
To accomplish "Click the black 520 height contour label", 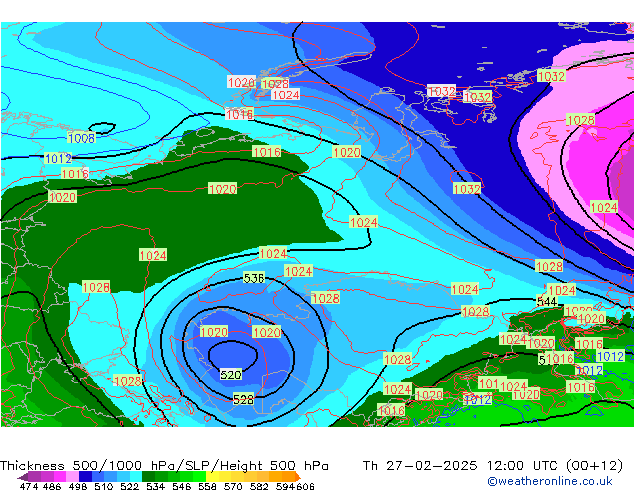I will tap(230, 375).
